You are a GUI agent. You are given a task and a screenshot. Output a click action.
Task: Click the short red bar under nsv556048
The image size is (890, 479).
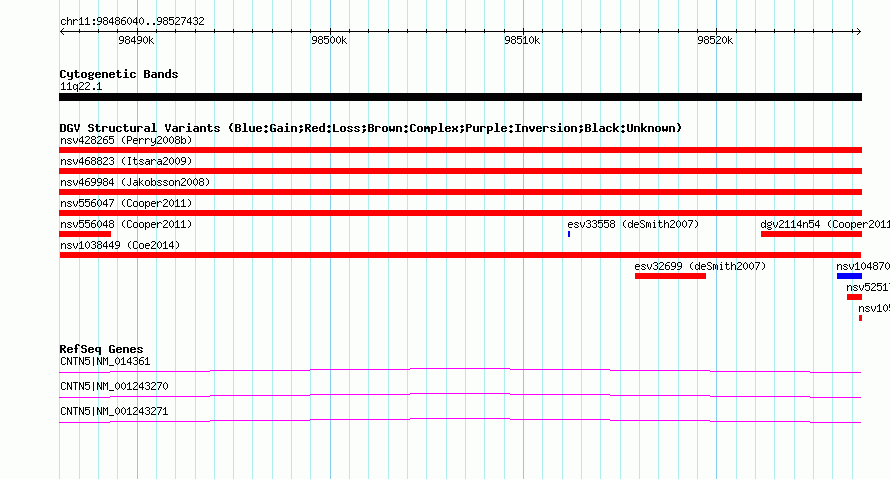pyautogui.click(x=85, y=234)
